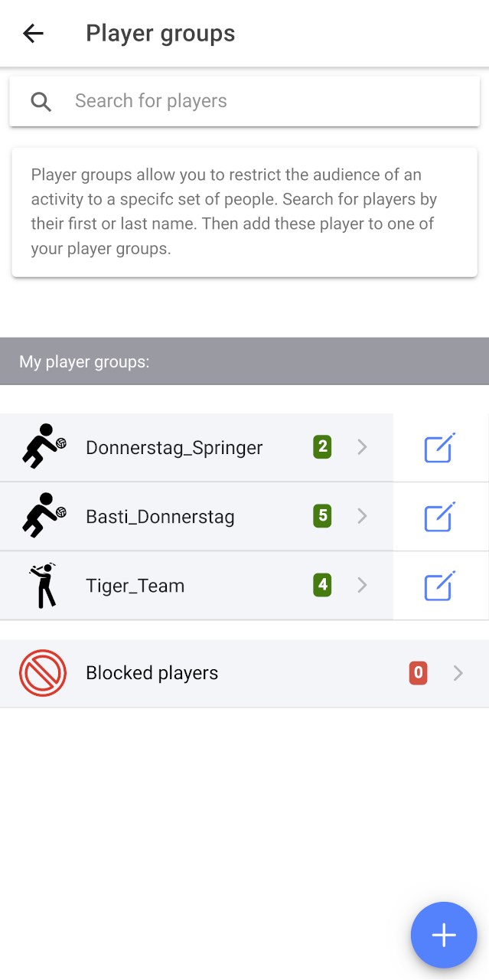Select the Basti_Donnerstag group name
Screen dimensions: 489x980
pos(160,517)
